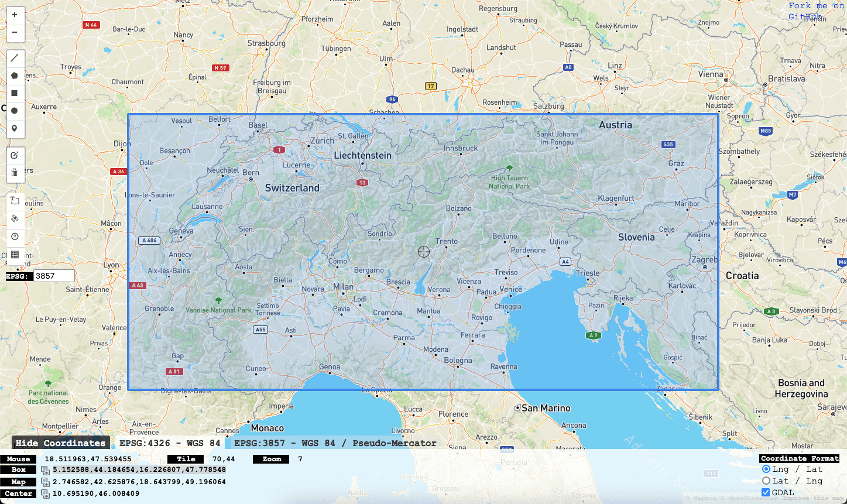This screenshot has width=847, height=504.
Task: Open the help question mark icon
Action: (15, 236)
